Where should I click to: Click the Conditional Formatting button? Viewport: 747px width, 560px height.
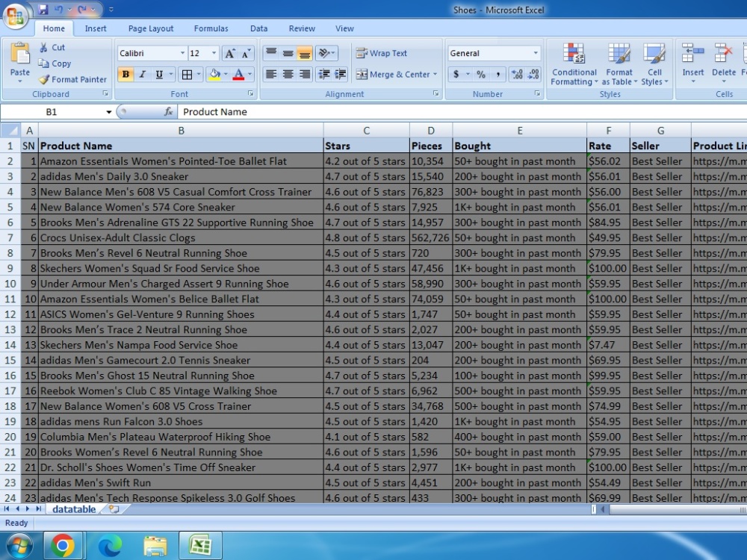pos(574,65)
